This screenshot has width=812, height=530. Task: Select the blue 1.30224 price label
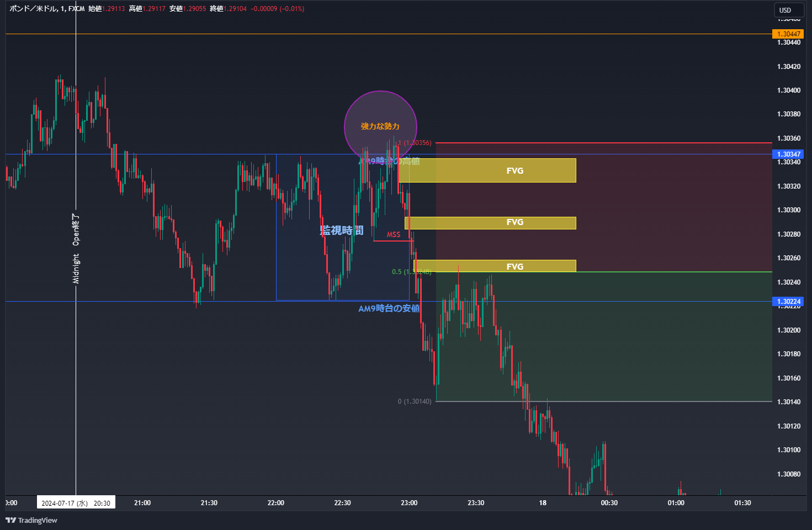click(788, 302)
